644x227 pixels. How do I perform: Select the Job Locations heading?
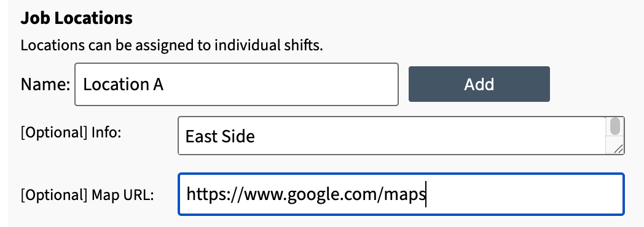tap(77, 18)
